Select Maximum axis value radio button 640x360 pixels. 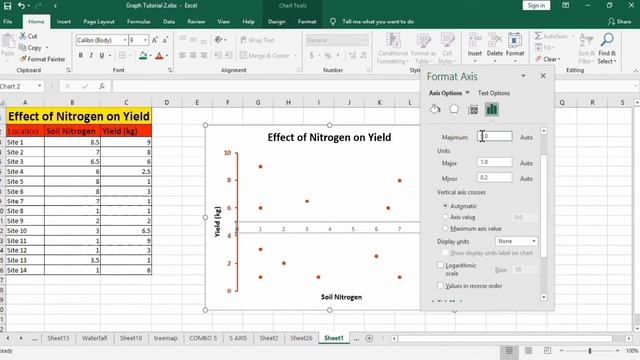445,229
